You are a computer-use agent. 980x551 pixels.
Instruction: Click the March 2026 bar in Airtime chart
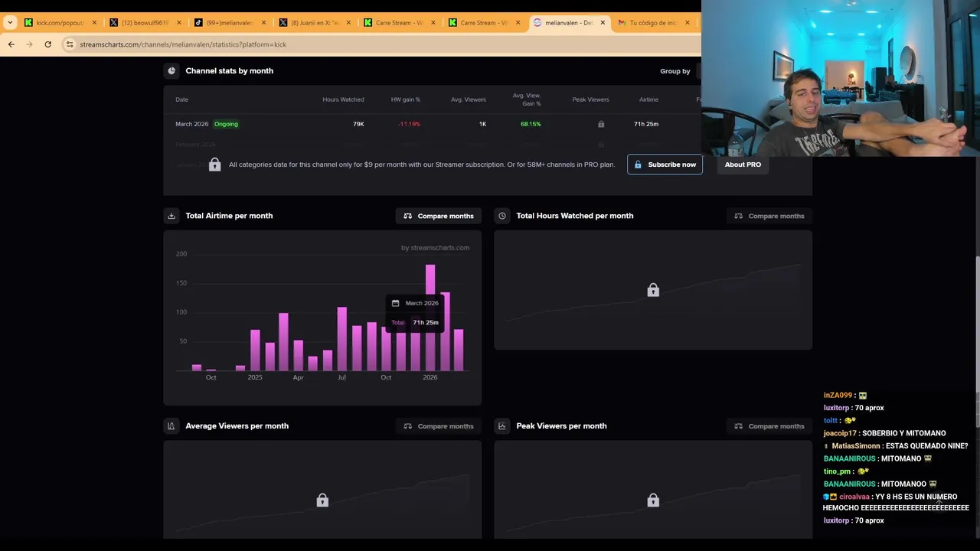(459, 350)
